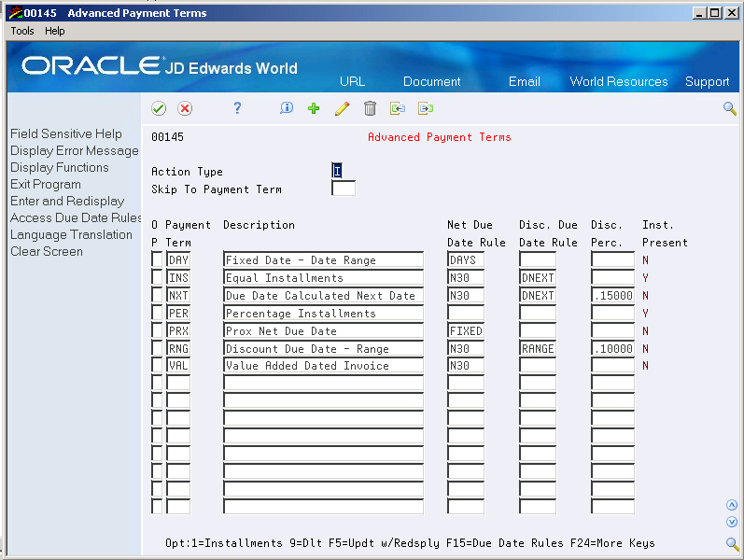Open the Document link in banner
The height and width of the screenshot is (560, 744).
[432, 81]
